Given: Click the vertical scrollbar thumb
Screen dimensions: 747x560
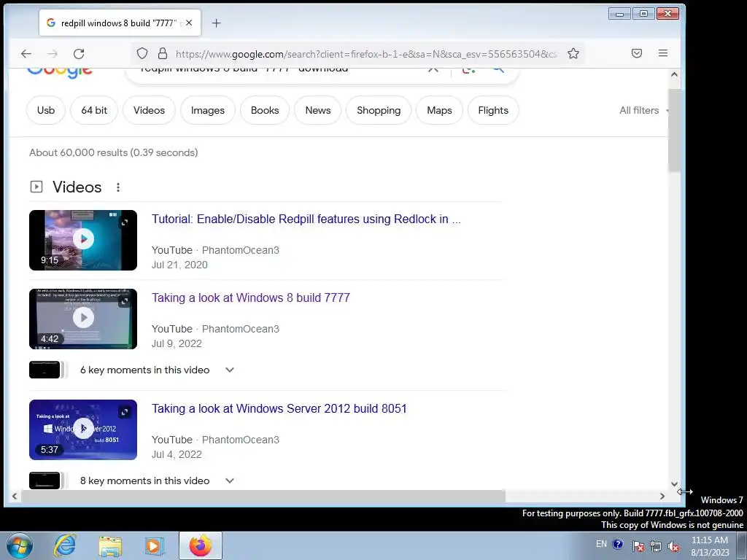Looking at the screenshot, I should coord(674,131).
